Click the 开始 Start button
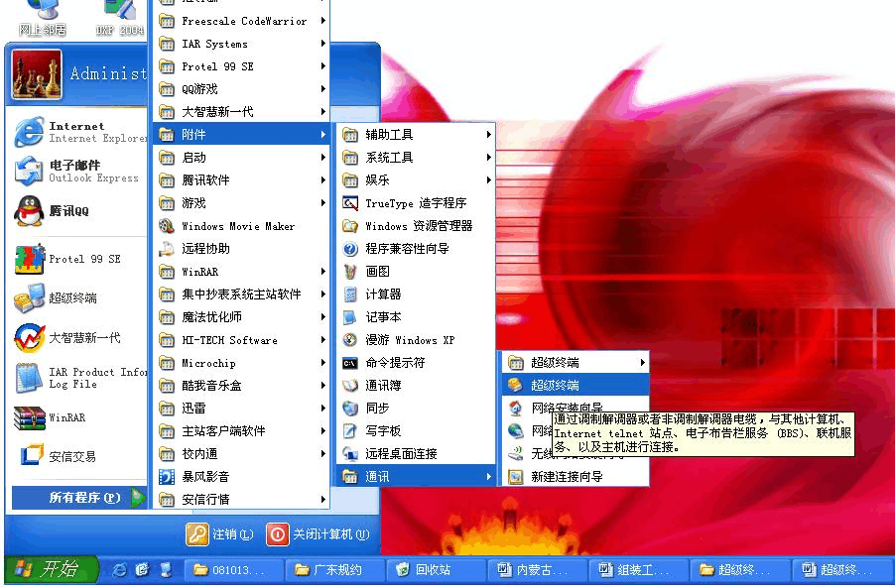This screenshot has height=588, width=895. 51,569
